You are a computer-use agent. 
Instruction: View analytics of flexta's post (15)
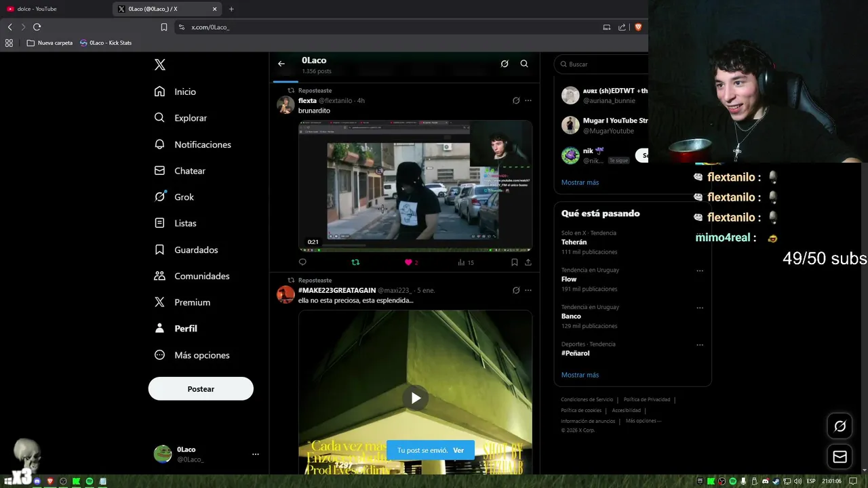click(x=465, y=262)
